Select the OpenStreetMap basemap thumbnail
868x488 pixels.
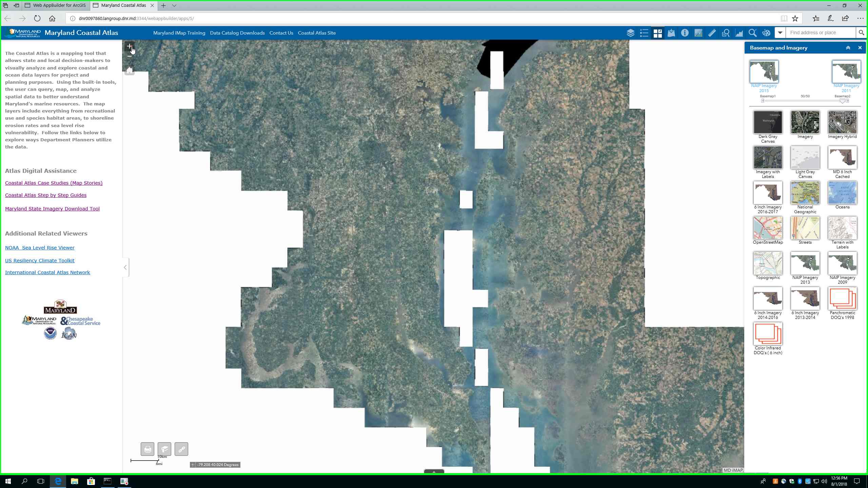[768, 228]
